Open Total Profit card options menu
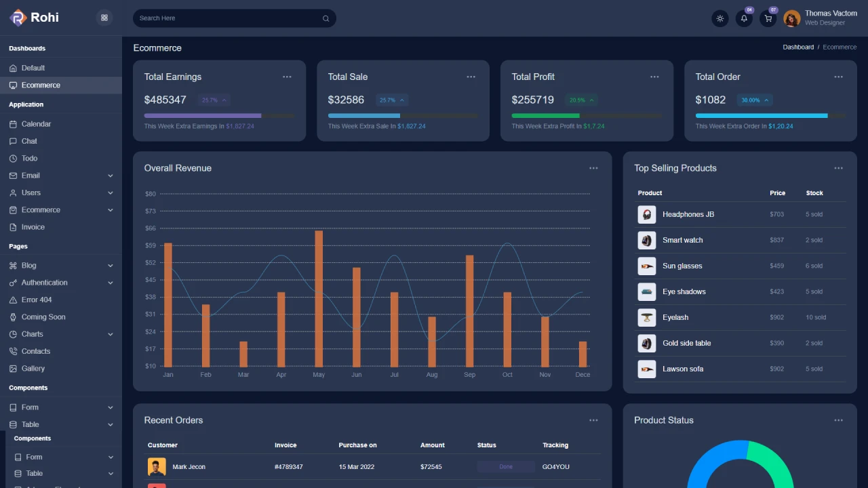Image resolution: width=868 pixels, height=488 pixels. pos(654,77)
